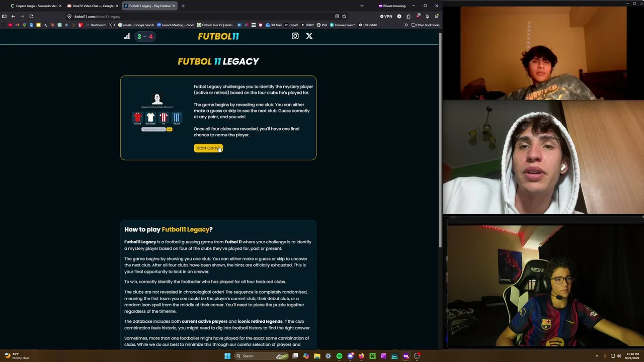Open Settings gear icon on the taskbar

(x=328, y=356)
